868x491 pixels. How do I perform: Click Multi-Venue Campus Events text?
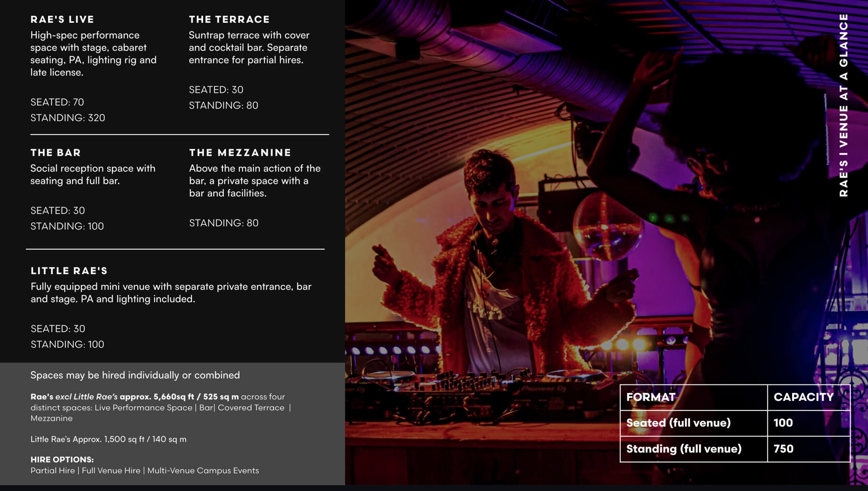[x=203, y=471]
